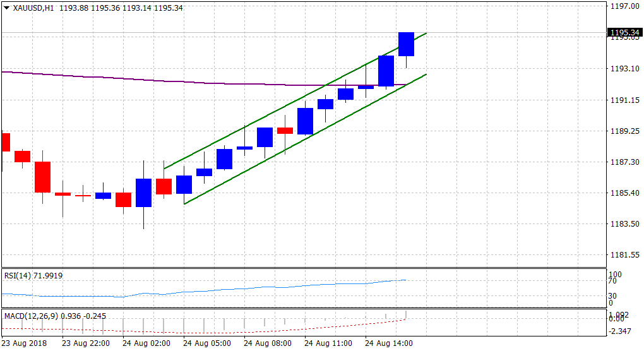Click the small red candle near 1189.25
The width and height of the screenshot is (644, 351).
[x=285, y=131]
